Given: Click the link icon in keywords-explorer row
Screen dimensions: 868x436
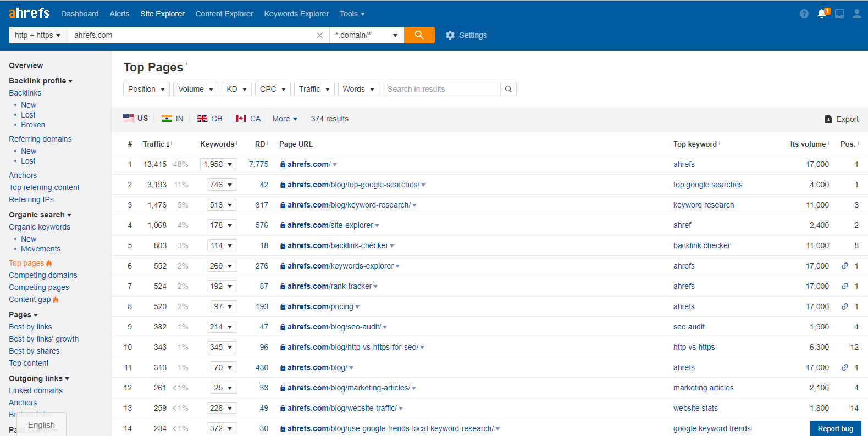Looking at the screenshot, I should point(845,266).
